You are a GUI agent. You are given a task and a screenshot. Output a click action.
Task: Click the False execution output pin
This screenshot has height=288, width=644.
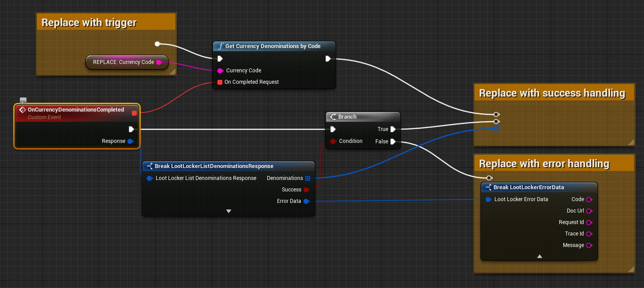393,142
